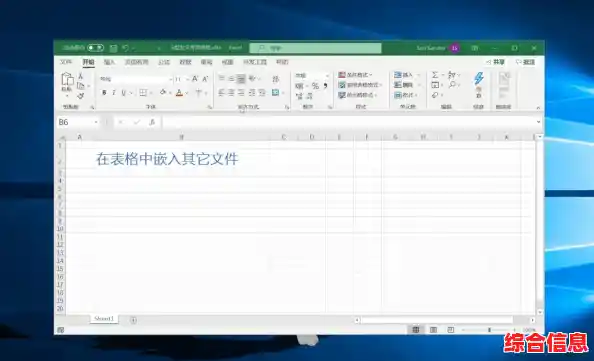The height and width of the screenshot is (361, 594).
Task: Click the Find and Select magnifier icon
Action: 452,85
